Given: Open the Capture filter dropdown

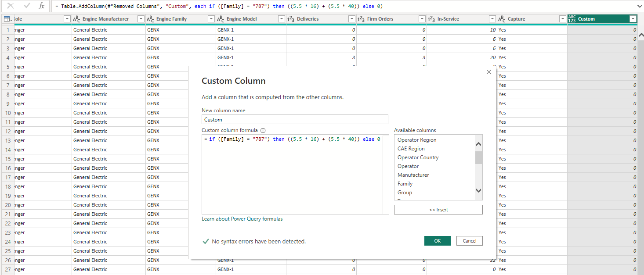Looking at the screenshot, I should (x=562, y=19).
